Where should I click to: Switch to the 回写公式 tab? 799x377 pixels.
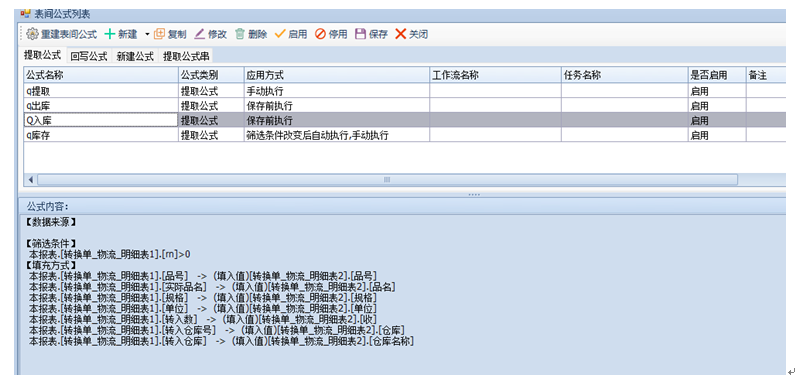pos(89,57)
